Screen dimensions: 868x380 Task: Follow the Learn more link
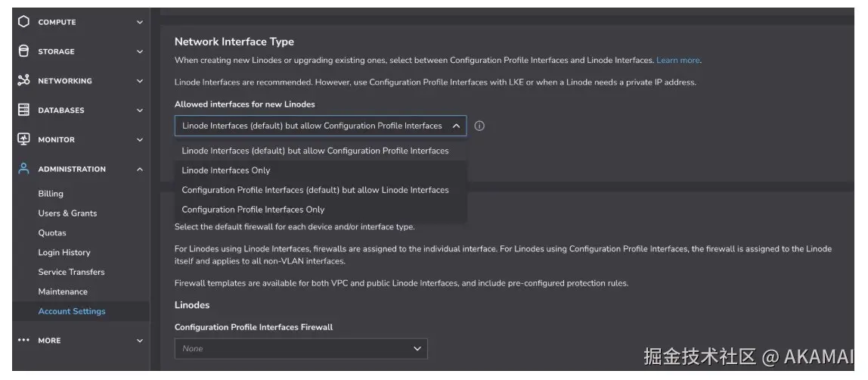pos(677,60)
